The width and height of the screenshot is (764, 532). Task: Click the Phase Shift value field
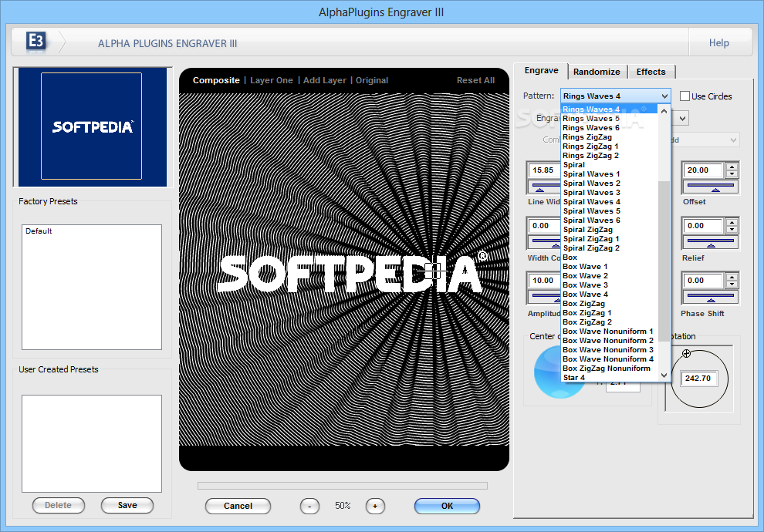[704, 281]
